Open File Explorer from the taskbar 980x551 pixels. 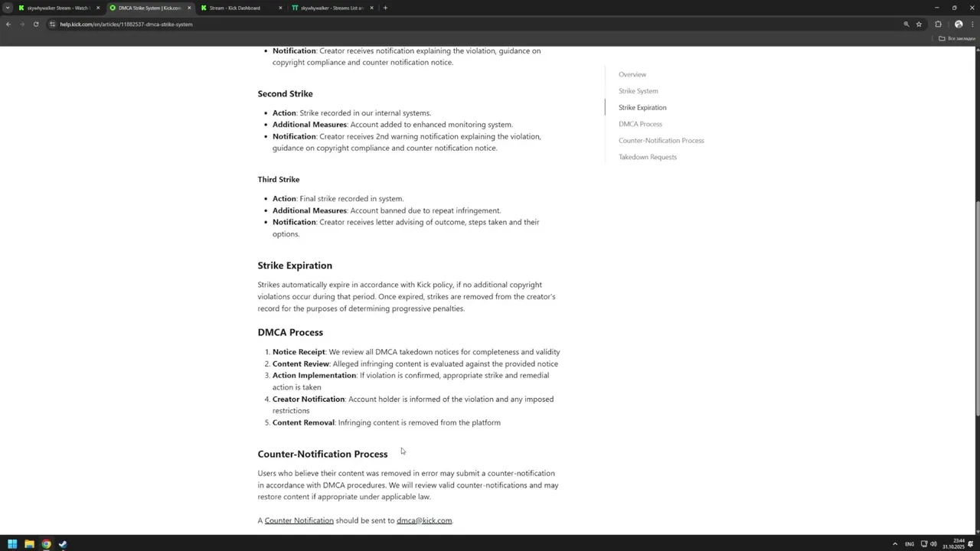(x=29, y=544)
